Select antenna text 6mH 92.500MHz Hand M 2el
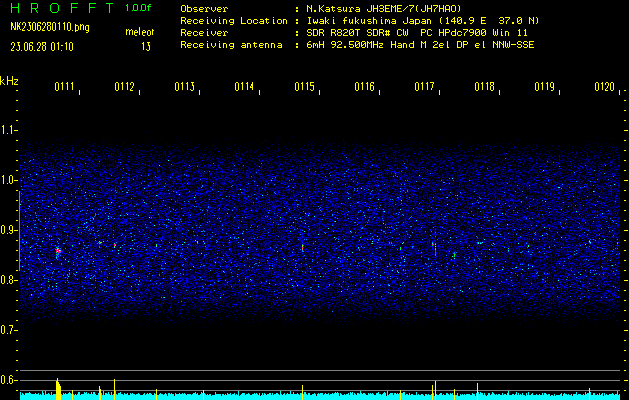Viewport: 629px width, 400px height. (x=379, y=45)
